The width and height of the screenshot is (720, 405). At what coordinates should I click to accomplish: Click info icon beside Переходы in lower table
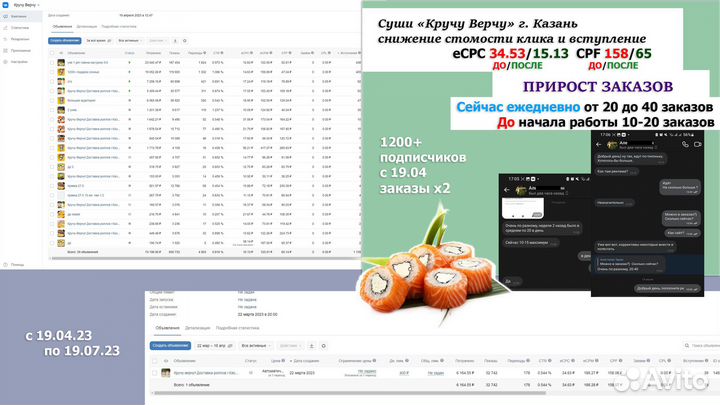pyautogui.click(x=528, y=361)
